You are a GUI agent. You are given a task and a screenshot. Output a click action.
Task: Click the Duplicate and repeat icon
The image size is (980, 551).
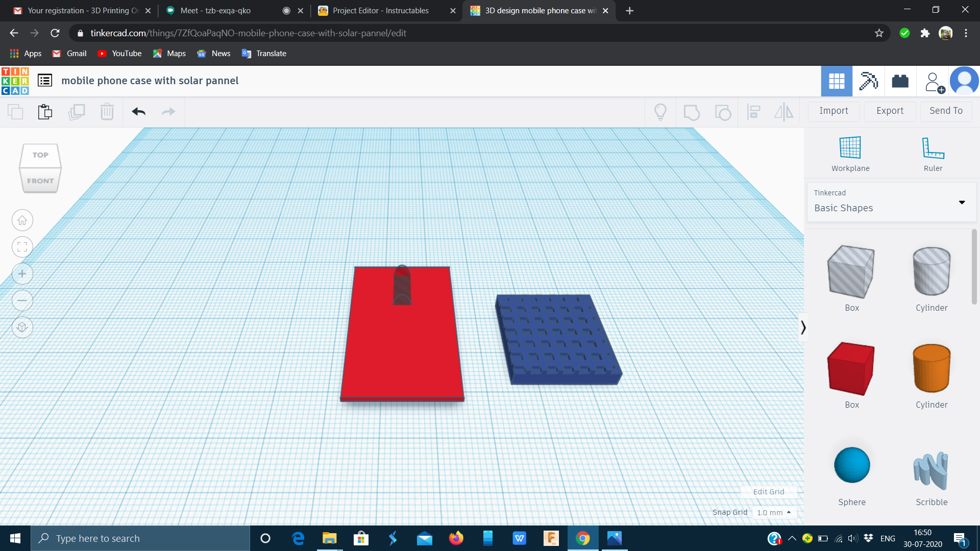click(x=77, y=111)
